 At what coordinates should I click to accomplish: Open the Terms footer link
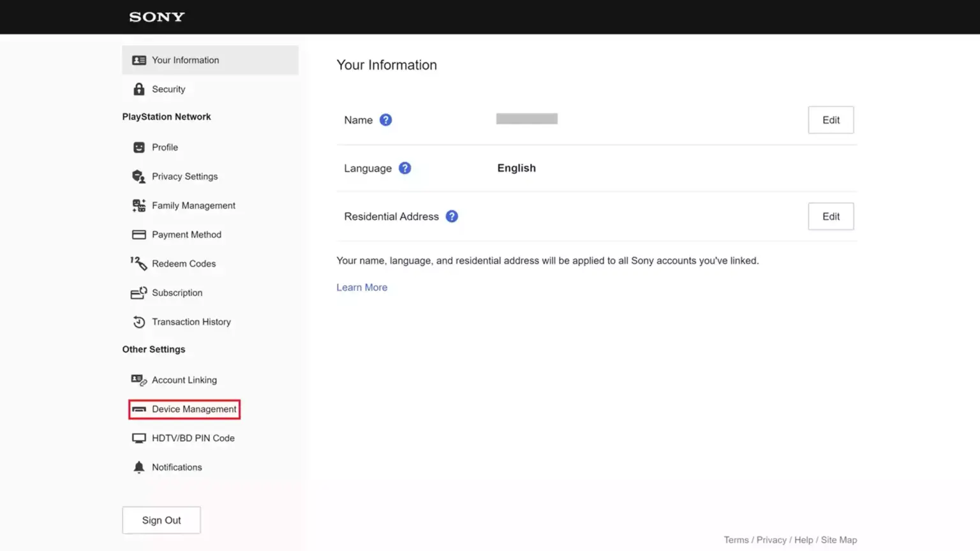coord(736,540)
